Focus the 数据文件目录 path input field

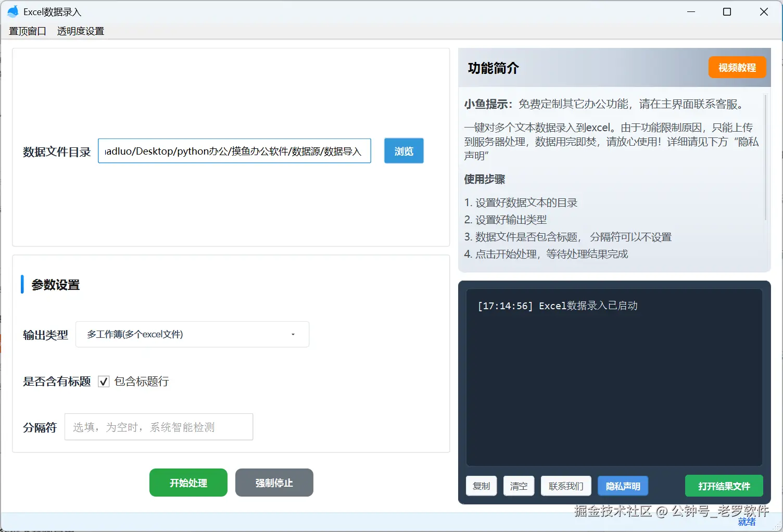(x=234, y=151)
